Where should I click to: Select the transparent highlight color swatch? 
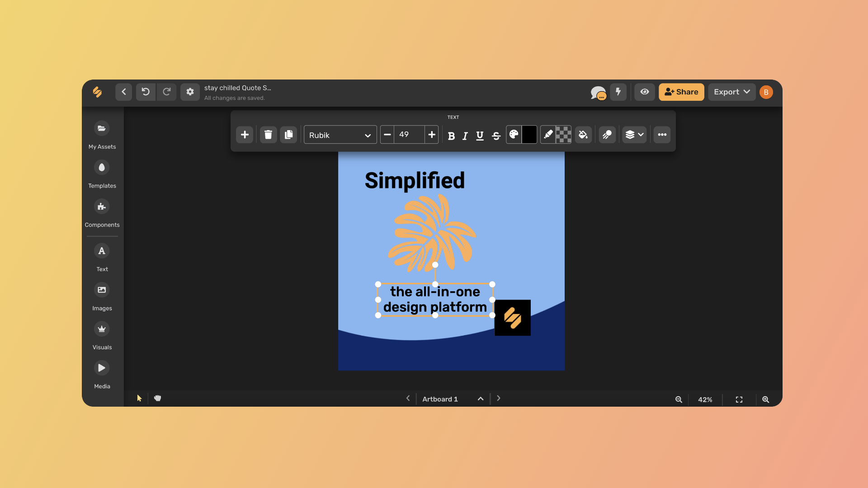tap(563, 135)
